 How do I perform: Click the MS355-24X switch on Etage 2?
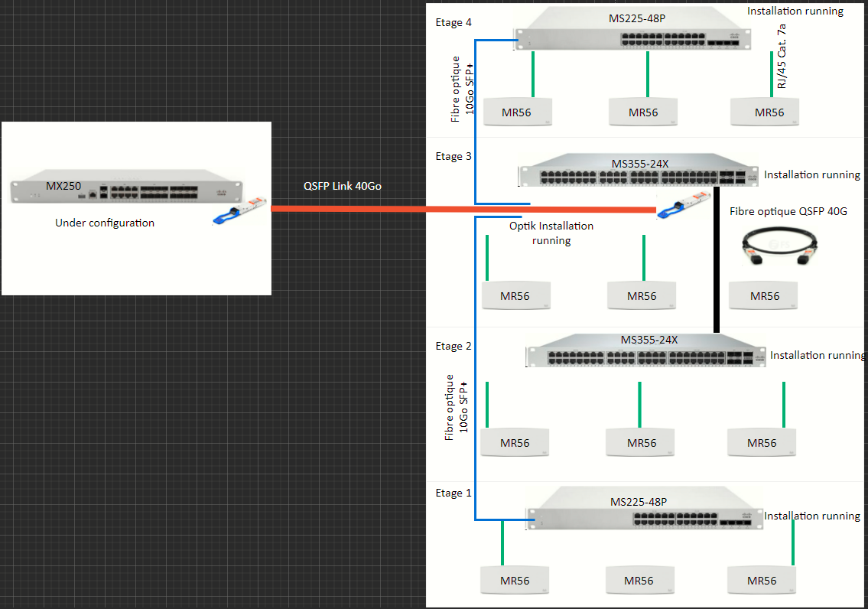tap(646, 353)
